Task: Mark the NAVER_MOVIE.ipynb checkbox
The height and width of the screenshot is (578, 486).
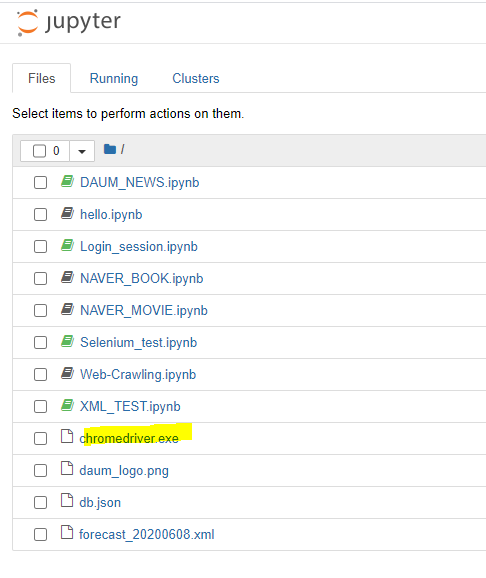Action: coord(41,311)
